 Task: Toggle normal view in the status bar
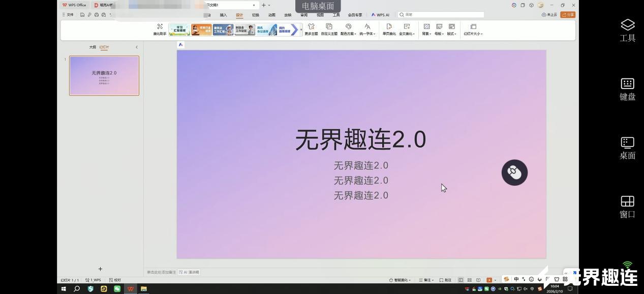pyautogui.click(x=460, y=279)
